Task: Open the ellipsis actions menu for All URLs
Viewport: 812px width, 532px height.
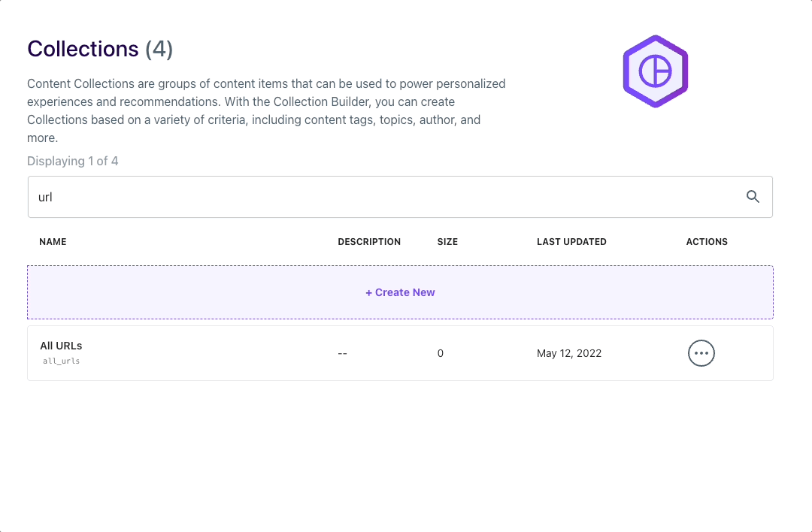Action: 701,353
